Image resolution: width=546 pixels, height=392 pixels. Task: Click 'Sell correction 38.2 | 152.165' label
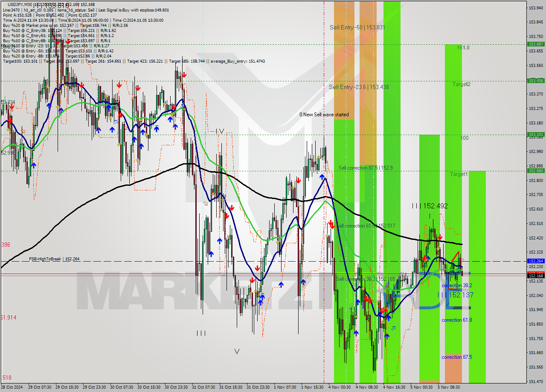[x=366, y=279]
